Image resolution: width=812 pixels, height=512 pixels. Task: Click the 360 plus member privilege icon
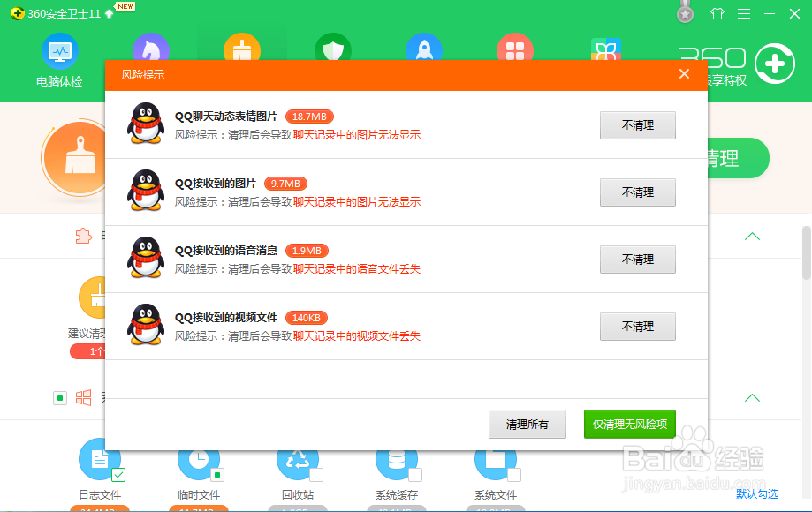[x=775, y=64]
